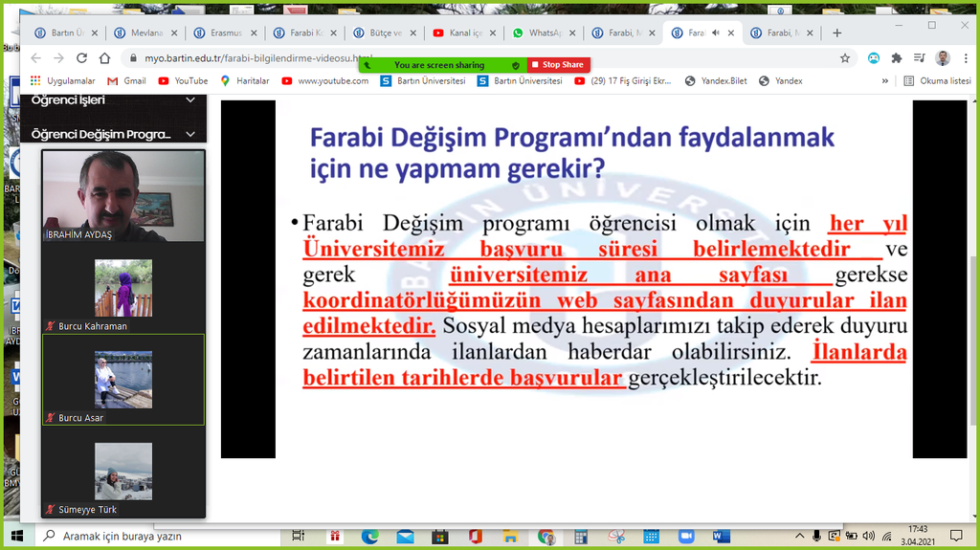Image resolution: width=980 pixels, height=550 pixels.
Task: Open Zoom from the taskbar
Action: (686, 537)
